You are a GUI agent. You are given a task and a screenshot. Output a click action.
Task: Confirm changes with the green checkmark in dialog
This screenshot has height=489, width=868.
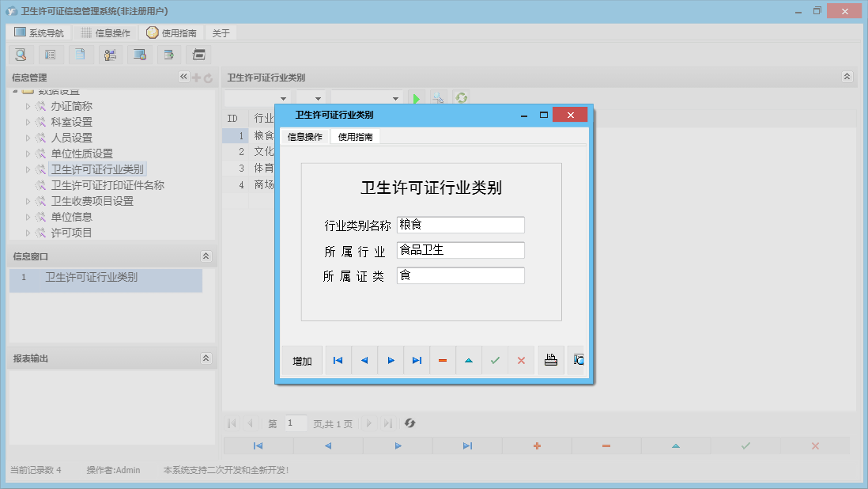point(496,360)
